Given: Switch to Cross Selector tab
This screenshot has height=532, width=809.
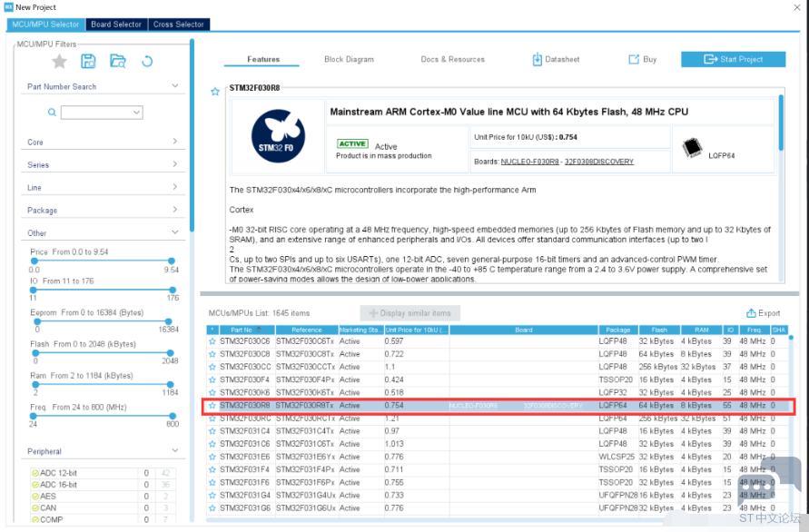Looking at the screenshot, I should [179, 25].
